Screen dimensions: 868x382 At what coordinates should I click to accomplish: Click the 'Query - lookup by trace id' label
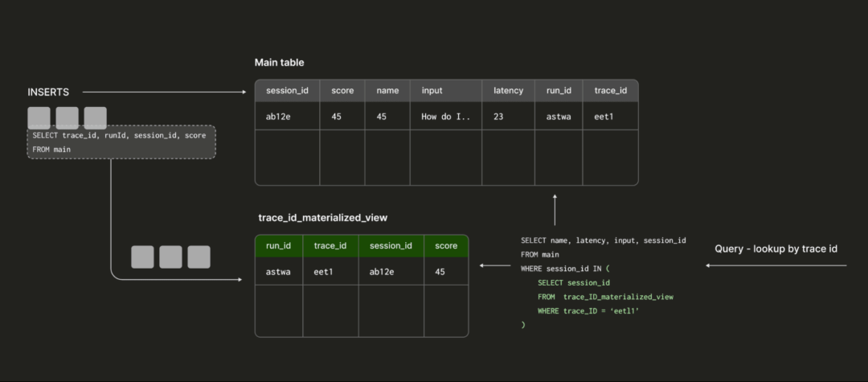(776, 249)
